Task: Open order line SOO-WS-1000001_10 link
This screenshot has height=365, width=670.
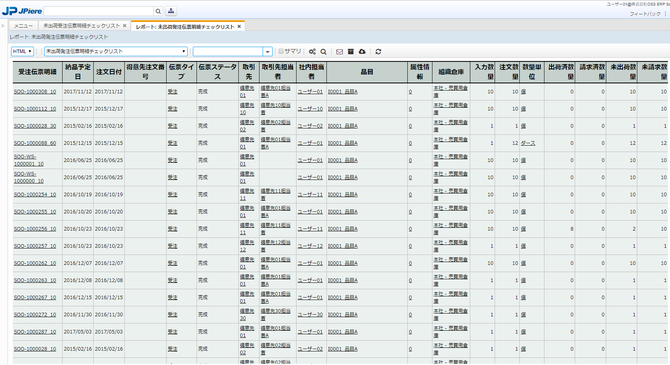Action: (29, 160)
